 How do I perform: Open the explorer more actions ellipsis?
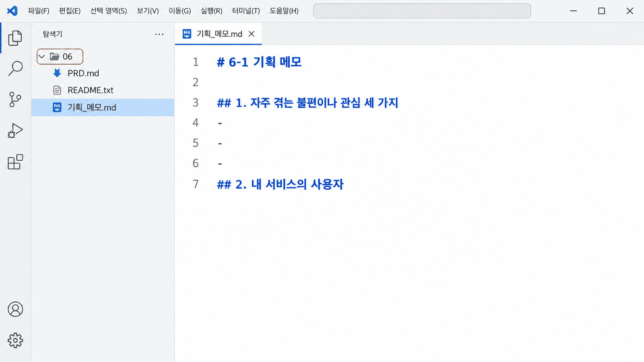point(159,34)
